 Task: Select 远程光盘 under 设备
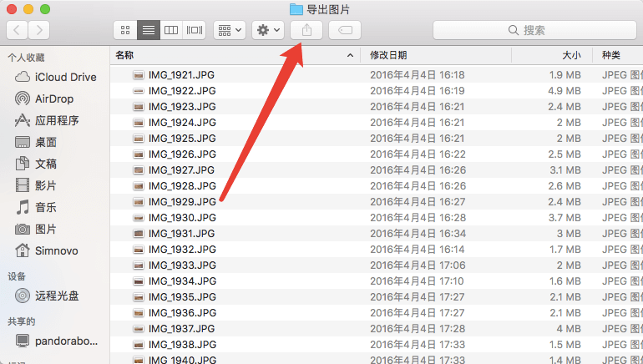point(55,296)
